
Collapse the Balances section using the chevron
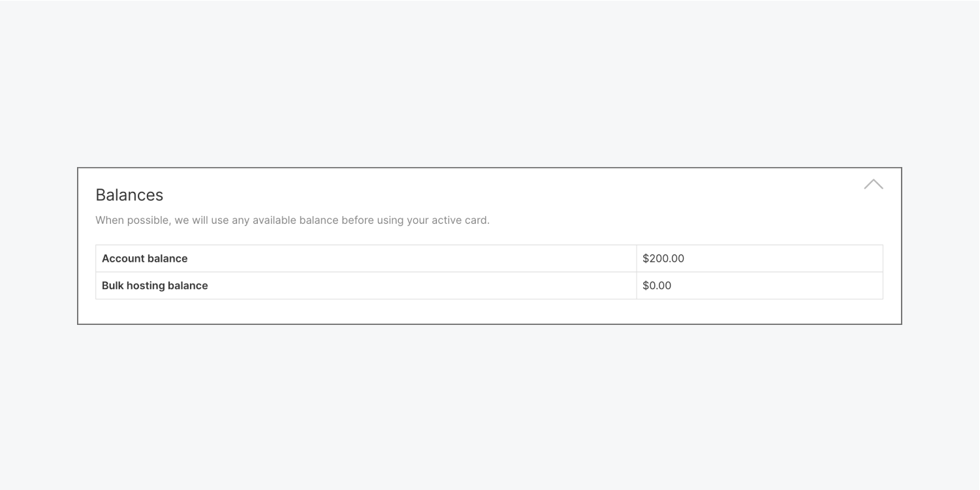pyautogui.click(x=873, y=185)
